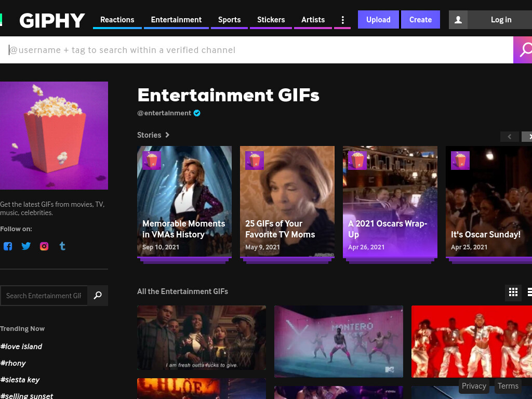This screenshot has width=532, height=399.
Task: Open the Facebook follow icon
Action: pyautogui.click(x=8, y=246)
